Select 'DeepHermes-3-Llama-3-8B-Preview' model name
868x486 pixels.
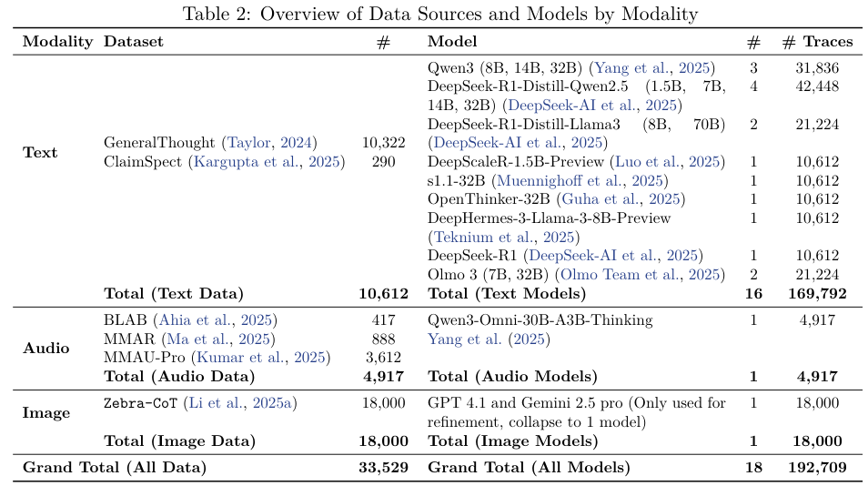click(550, 218)
